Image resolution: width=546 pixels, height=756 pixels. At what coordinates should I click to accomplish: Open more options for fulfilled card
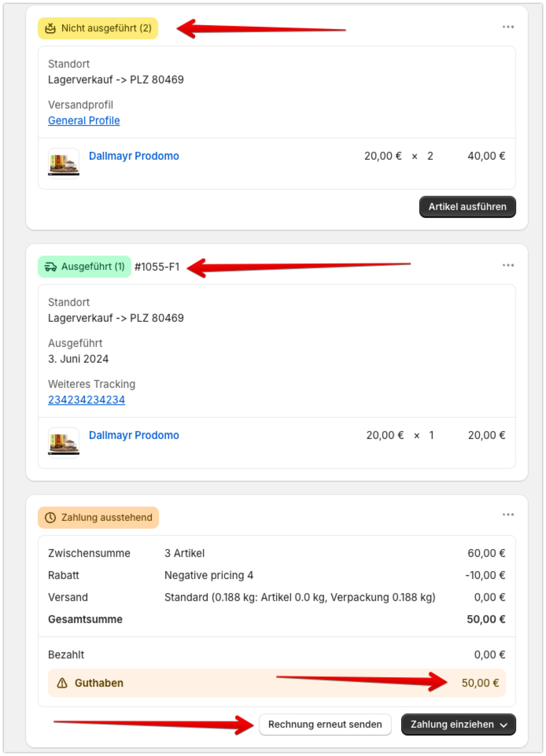click(508, 266)
